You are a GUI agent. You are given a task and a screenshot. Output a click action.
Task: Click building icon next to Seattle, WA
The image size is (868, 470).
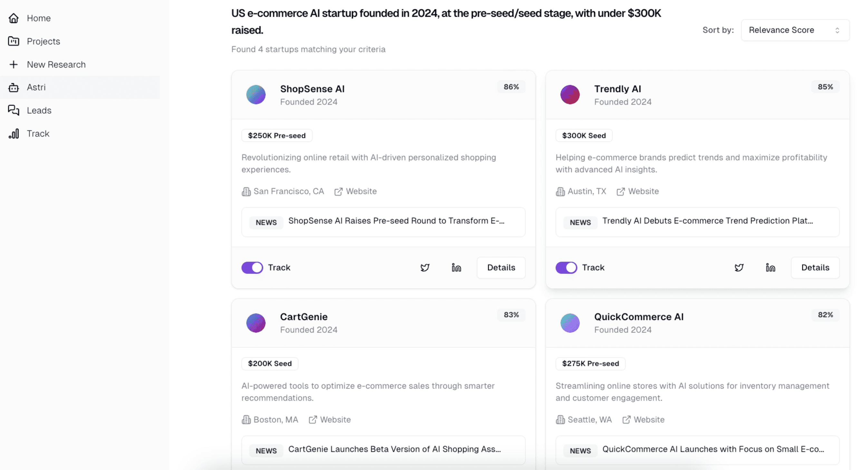coord(560,420)
